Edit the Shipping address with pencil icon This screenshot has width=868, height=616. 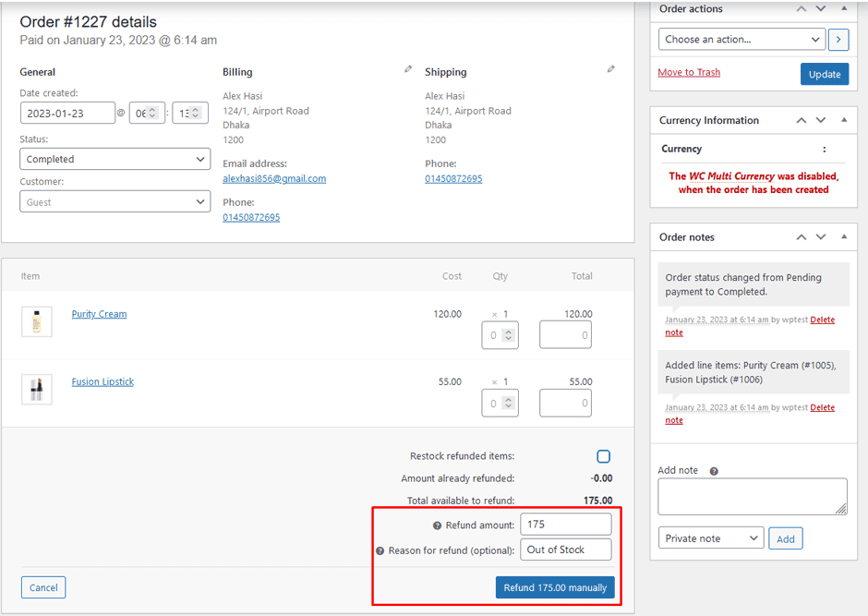click(x=610, y=69)
